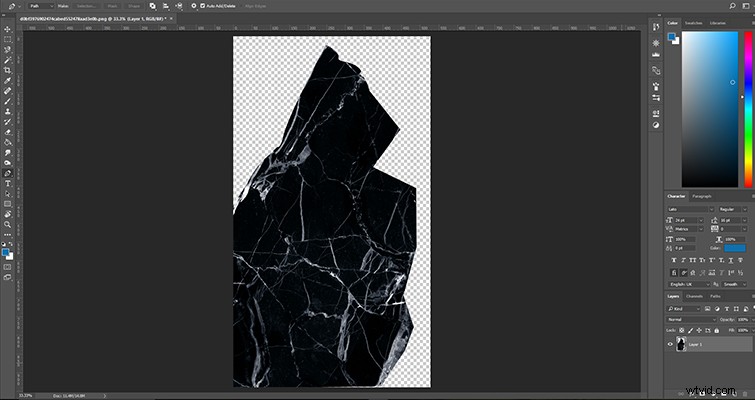
Task: Change screen mode from the toolbar
Action: [x=7, y=277]
